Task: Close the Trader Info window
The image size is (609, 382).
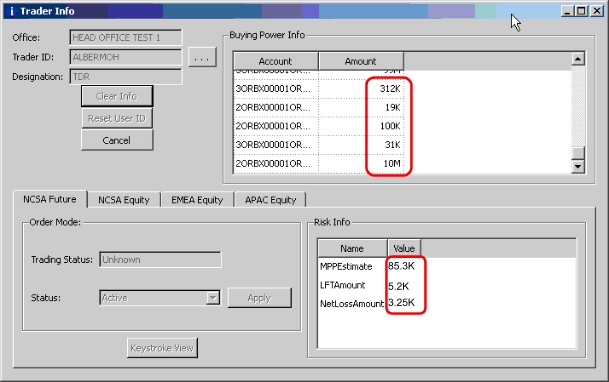Action: pos(597,11)
